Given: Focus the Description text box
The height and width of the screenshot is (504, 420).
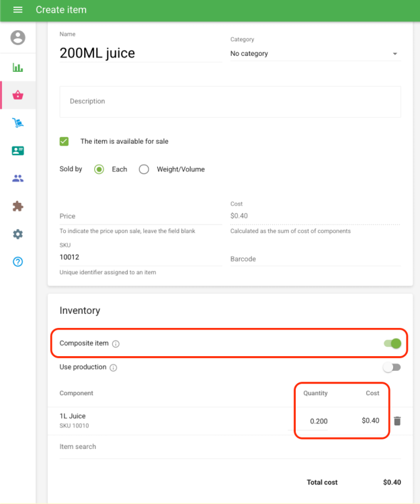Looking at the screenshot, I should coord(230,101).
